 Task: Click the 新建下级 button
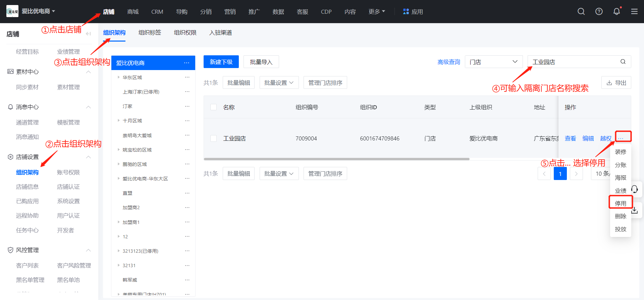click(x=221, y=62)
